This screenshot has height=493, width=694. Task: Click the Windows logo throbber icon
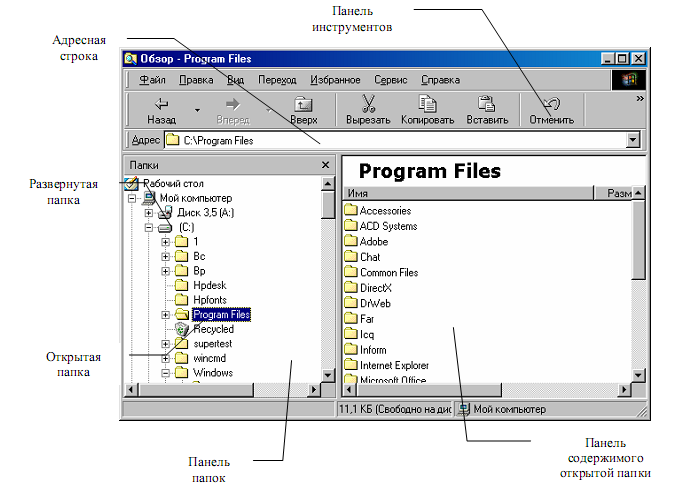point(628,80)
